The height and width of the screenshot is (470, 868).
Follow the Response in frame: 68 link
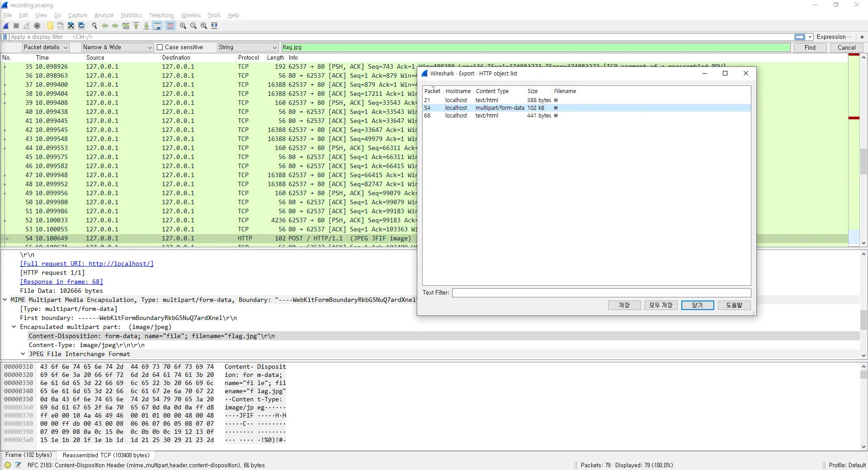(61, 282)
